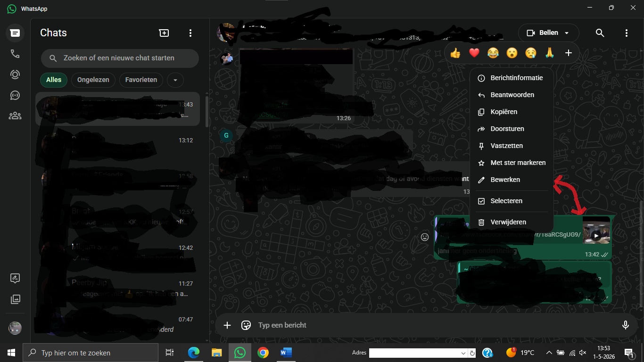Screen dimensions: 644x362
Task: React with the crying face emoji
Action: pyautogui.click(x=531, y=53)
